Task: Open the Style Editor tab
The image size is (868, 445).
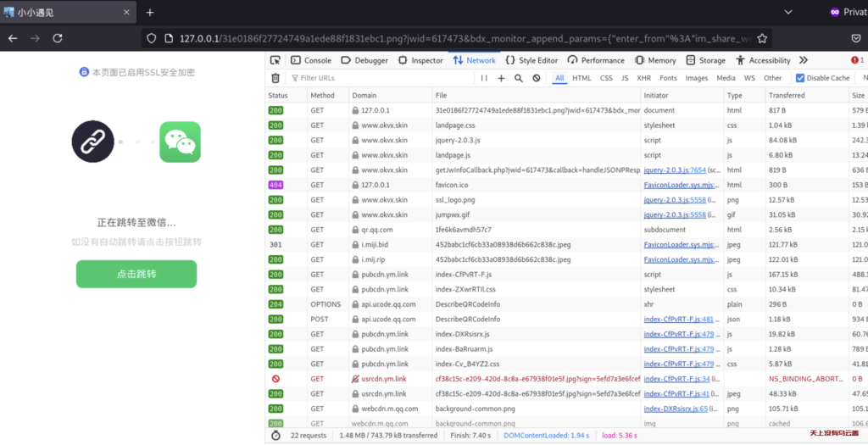Action: 532,60
